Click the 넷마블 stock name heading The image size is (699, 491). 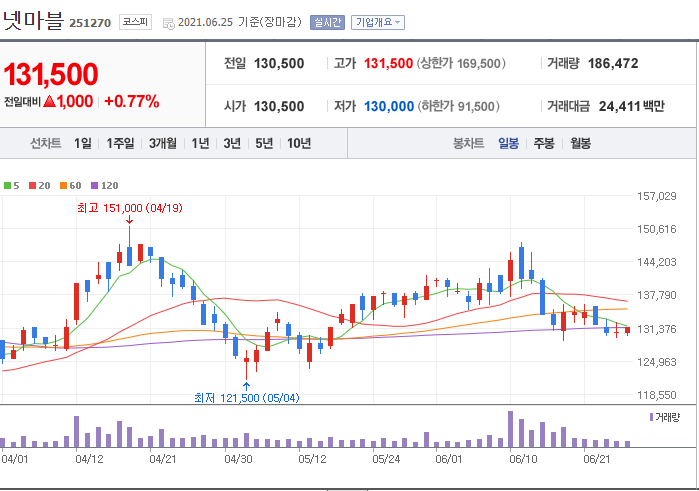33,20
